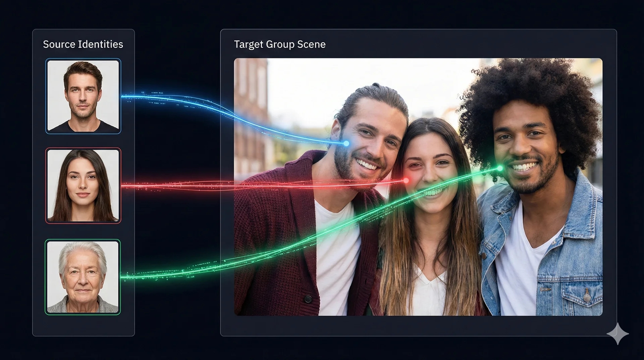
Task: Select the blue-bordered source portrait of the young man
Action: pyautogui.click(x=83, y=96)
